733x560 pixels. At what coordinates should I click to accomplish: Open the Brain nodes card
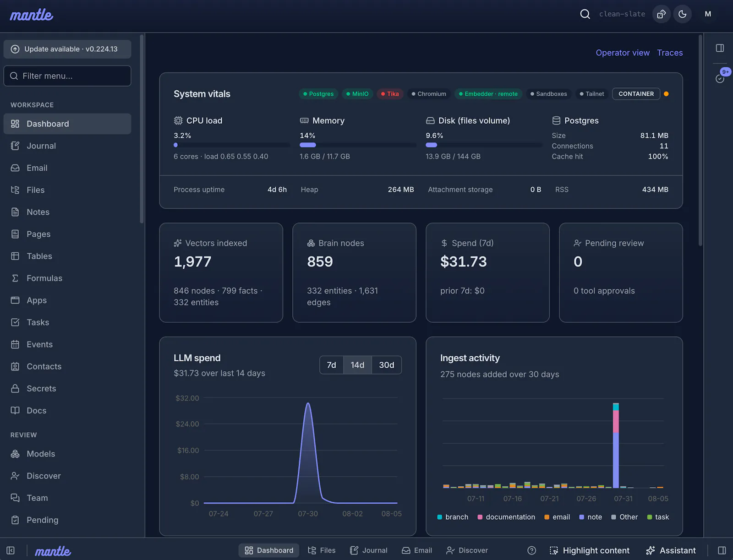pyautogui.click(x=354, y=272)
